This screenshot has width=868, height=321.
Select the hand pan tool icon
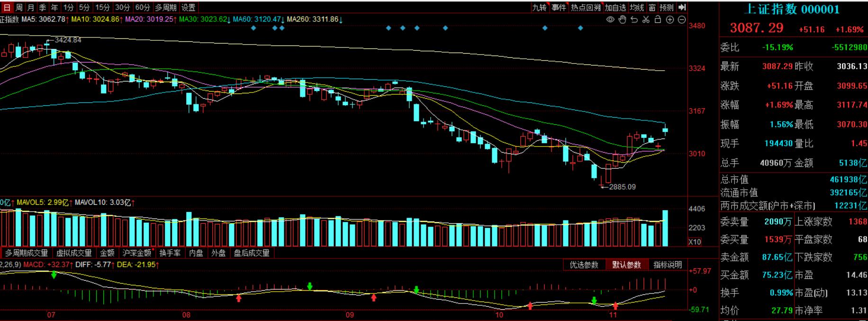coord(623,19)
